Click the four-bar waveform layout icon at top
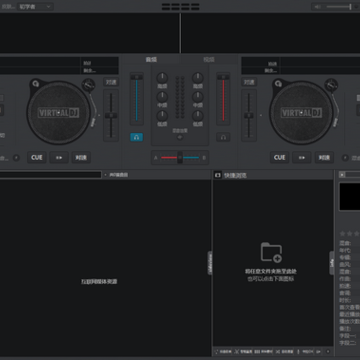Viewport: 360px width, 360px height. [180, 7]
